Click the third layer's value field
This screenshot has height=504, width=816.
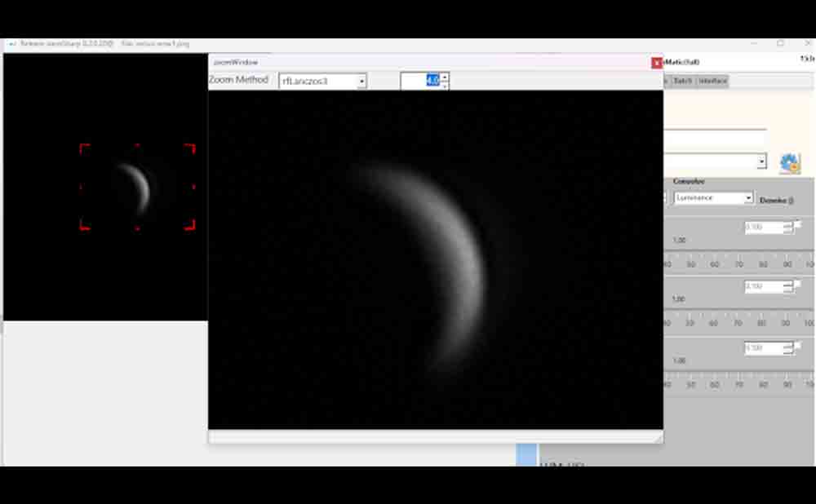pos(763,348)
